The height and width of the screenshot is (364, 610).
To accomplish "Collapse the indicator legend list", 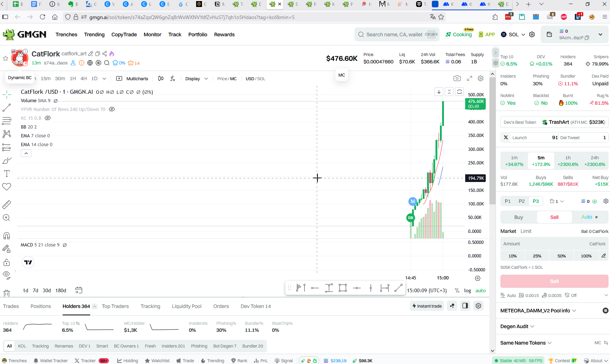I will tap(26, 153).
